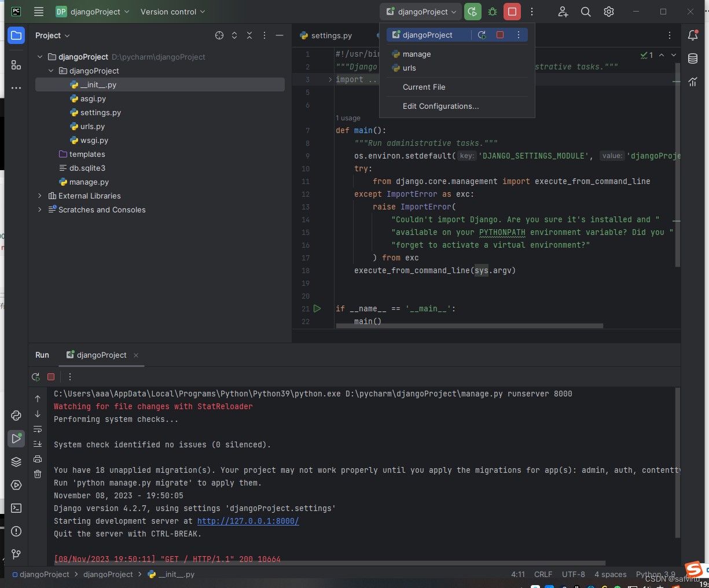Hide the Project panel with minus icon
709x588 pixels.
point(280,35)
